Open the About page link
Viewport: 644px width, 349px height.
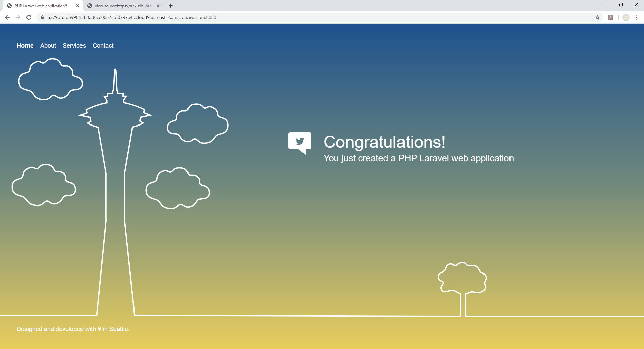[48, 46]
